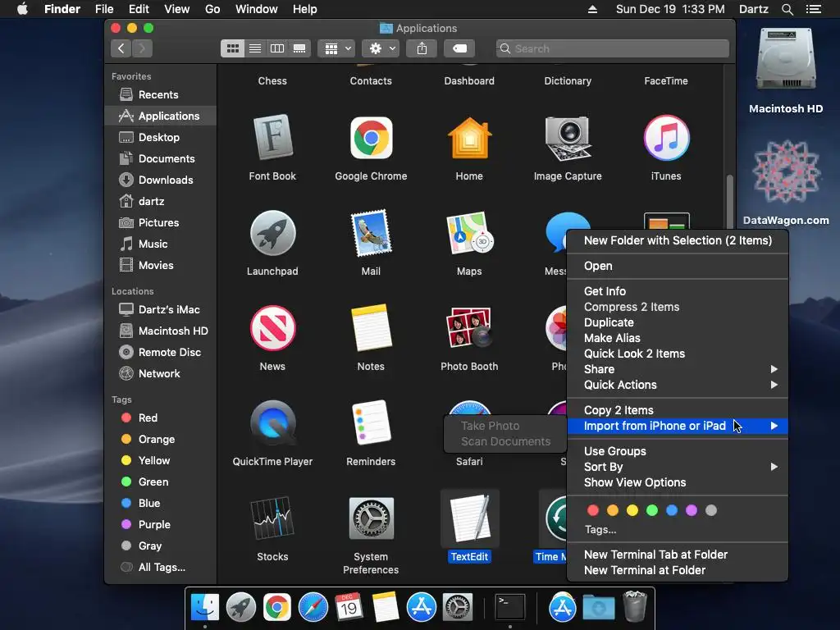
Task: Open the Calendar icon in the Dock
Action: click(x=349, y=608)
